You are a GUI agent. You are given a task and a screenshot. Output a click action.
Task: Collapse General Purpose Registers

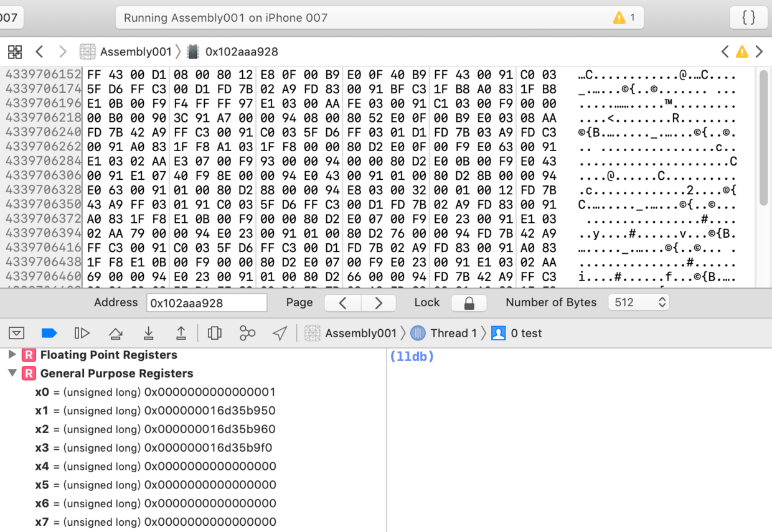coord(11,373)
